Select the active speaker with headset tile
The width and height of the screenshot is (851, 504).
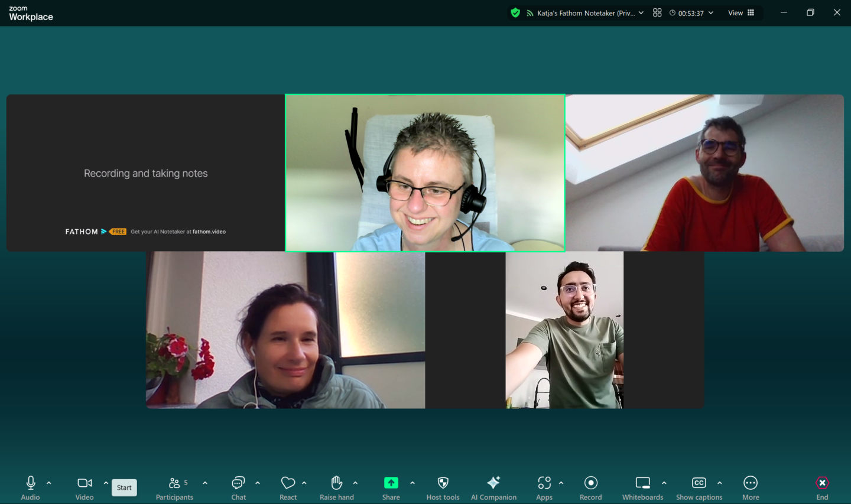click(x=425, y=173)
